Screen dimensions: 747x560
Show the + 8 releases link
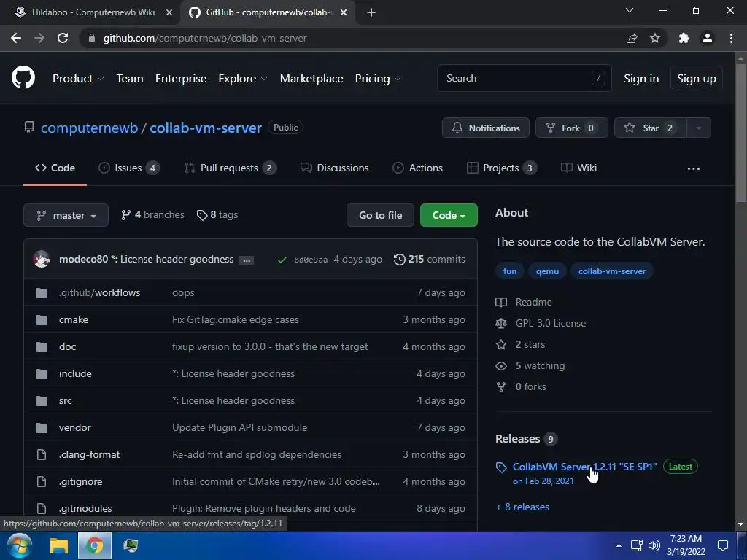[522, 507]
